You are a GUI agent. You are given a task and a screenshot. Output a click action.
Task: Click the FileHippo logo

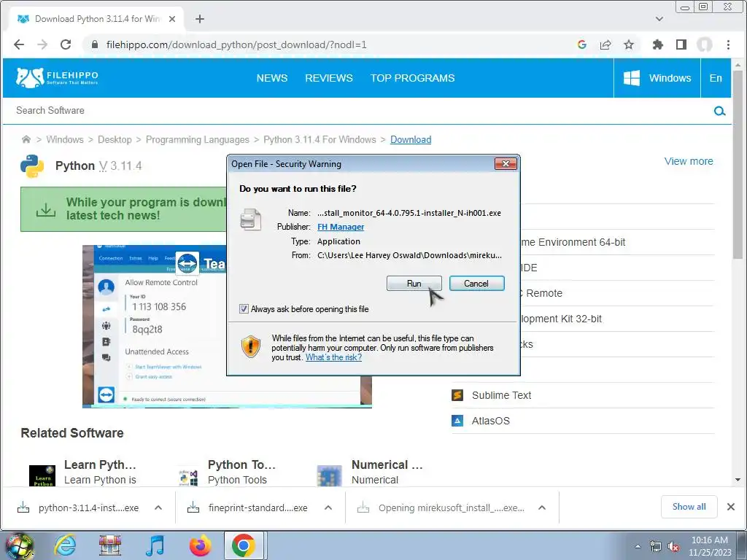click(x=57, y=77)
